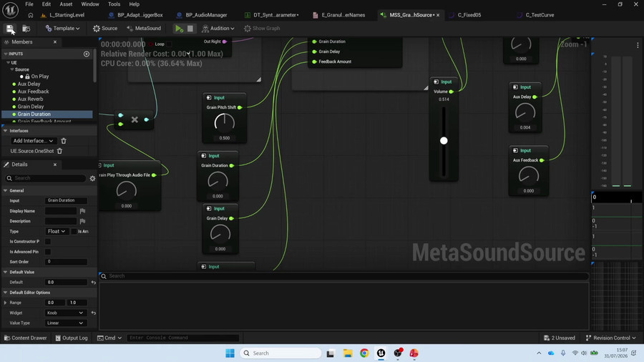Open MetaSound settings in the toolbar
Viewport: 644px width, 362px height.
point(144,29)
